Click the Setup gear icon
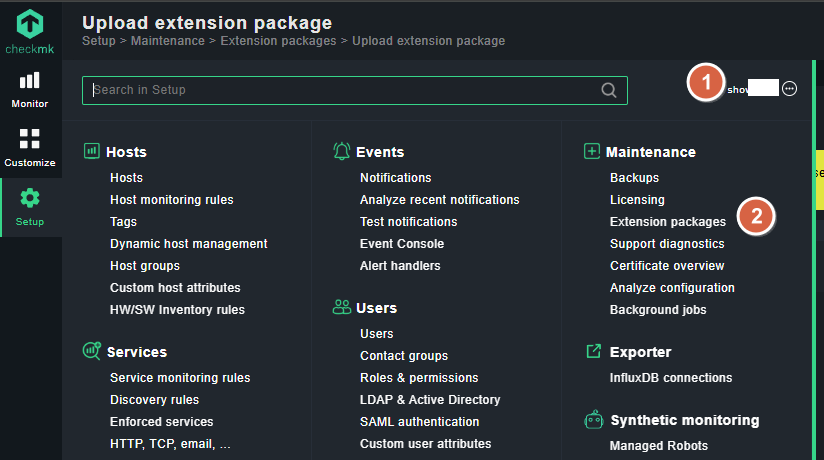This screenshot has height=460, width=824. click(30, 198)
